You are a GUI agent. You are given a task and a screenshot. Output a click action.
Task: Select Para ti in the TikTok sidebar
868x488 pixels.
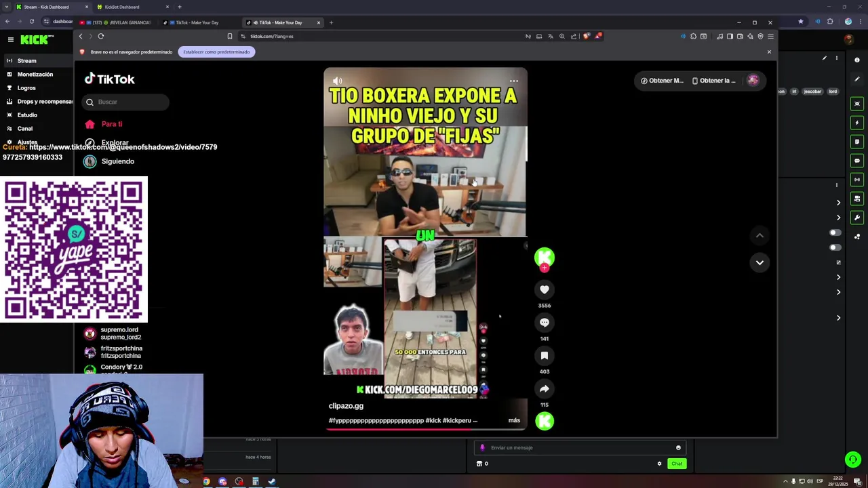[x=112, y=124]
